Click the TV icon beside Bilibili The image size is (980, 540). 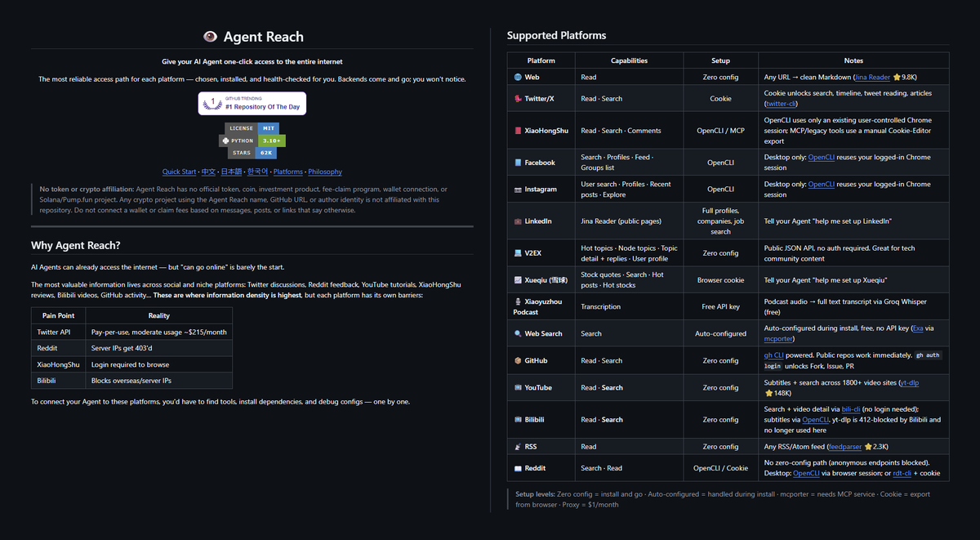[518, 420]
